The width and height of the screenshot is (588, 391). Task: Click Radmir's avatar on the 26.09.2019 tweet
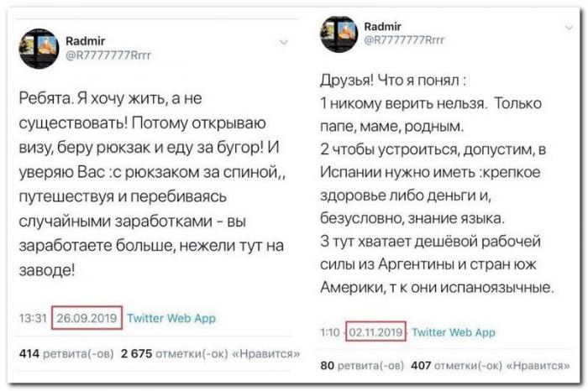[39, 48]
